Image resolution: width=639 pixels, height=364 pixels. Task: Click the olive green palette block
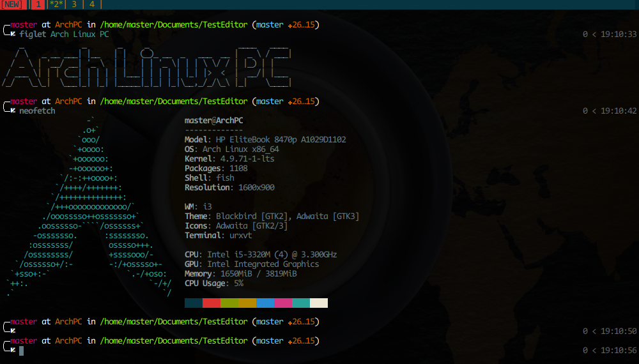tap(229, 303)
